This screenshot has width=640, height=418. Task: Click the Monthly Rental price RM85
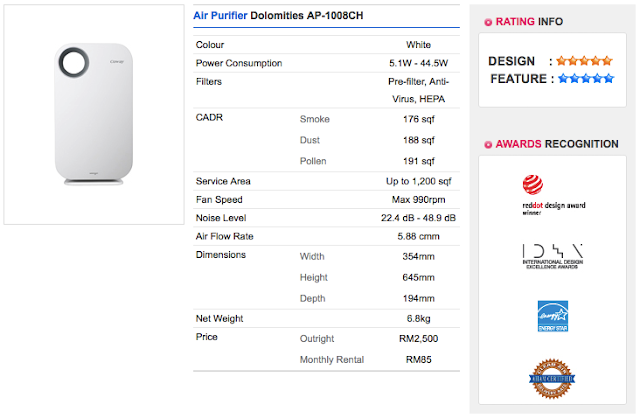(x=418, y=360)
